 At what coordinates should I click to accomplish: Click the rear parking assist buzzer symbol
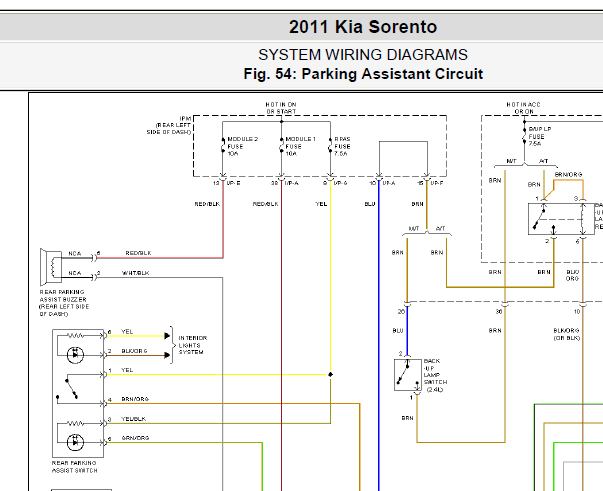click(x=51, y=267)
